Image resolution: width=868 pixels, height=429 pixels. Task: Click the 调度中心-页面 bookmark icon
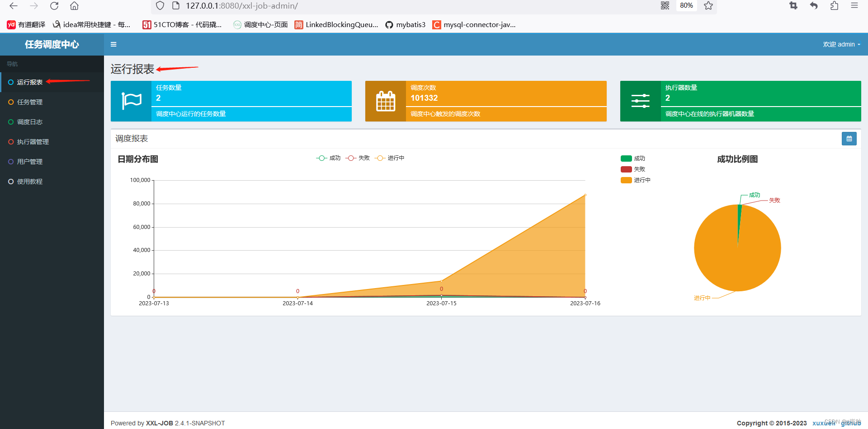(237, 25)
